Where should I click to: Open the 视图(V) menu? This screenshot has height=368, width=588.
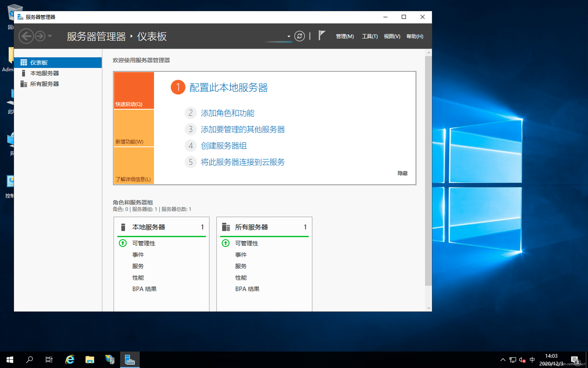click(392, 36)
